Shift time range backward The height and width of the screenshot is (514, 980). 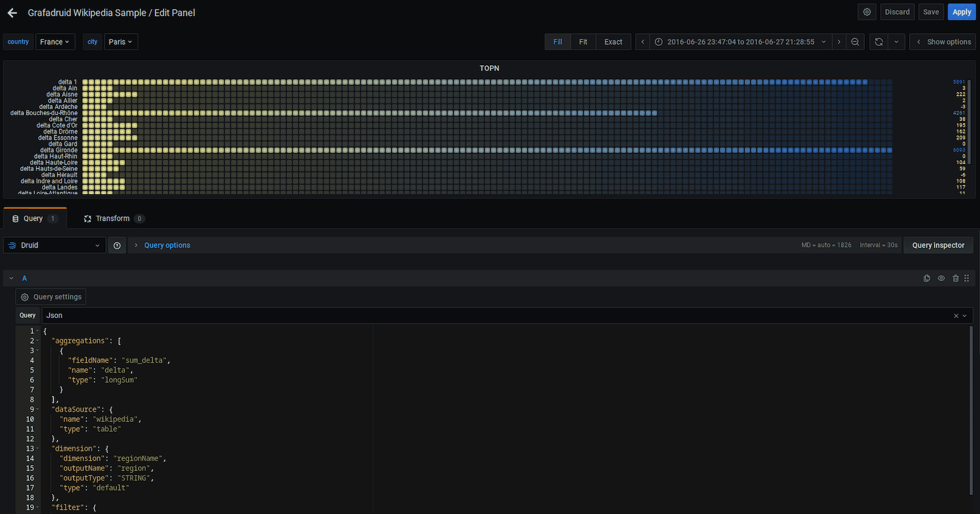pos(643,42)
